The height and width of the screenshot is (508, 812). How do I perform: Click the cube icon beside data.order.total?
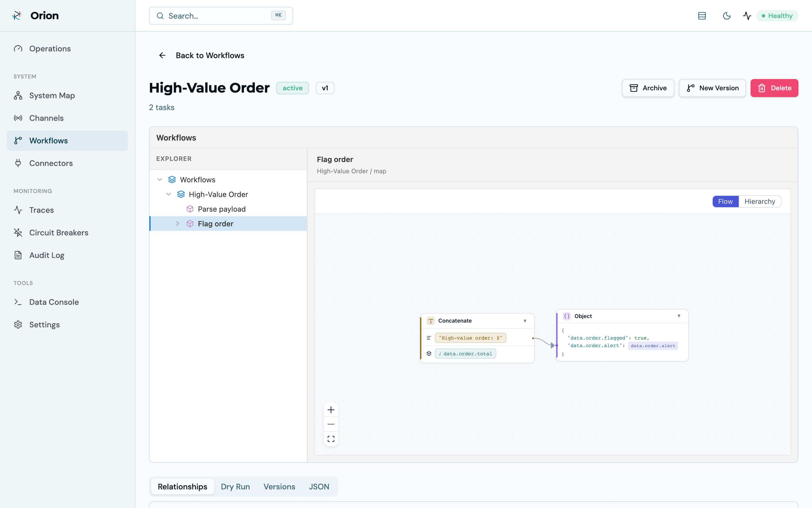pos(429,354)
